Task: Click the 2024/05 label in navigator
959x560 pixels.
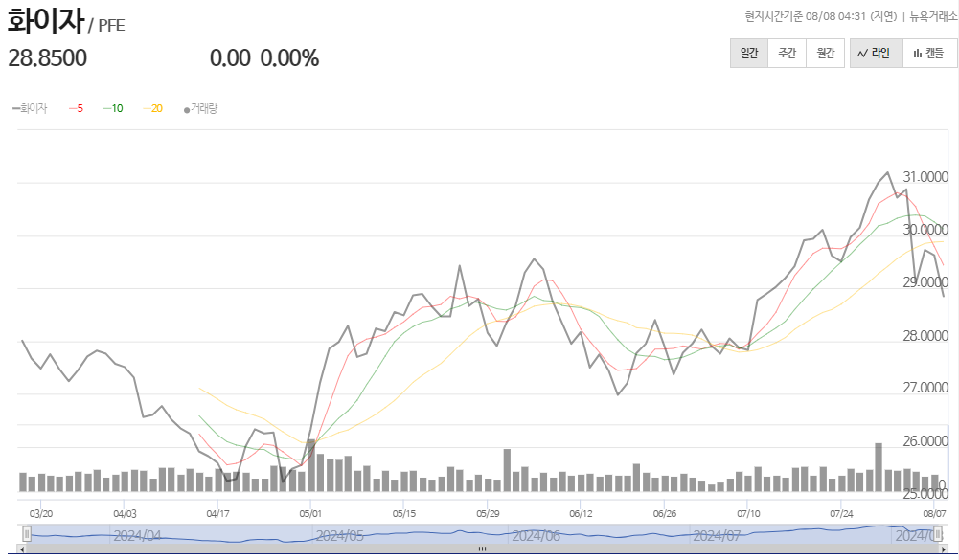Action: [339, 536]
